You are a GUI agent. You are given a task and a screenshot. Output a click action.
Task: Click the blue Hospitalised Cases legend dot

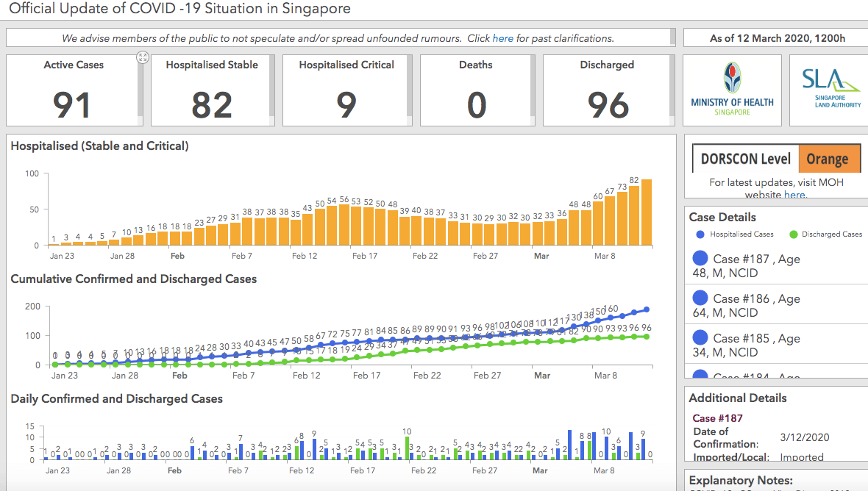(x=700, y=234)
